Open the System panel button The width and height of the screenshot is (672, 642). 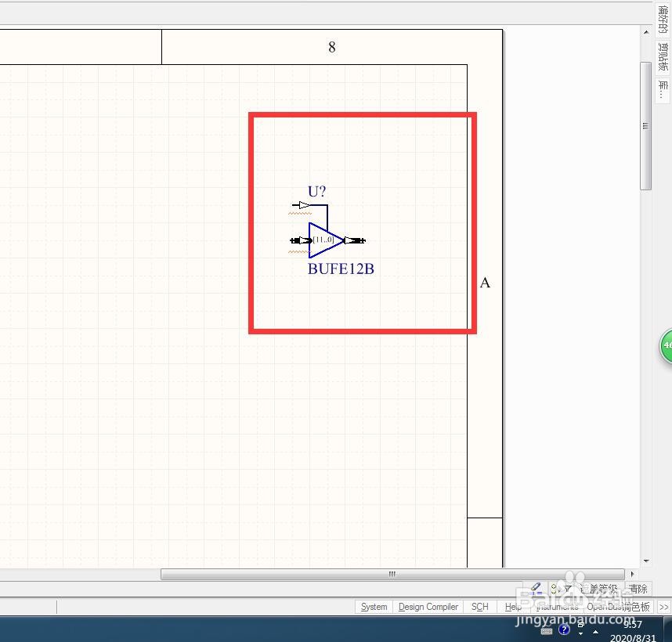(x=374, y=607)
